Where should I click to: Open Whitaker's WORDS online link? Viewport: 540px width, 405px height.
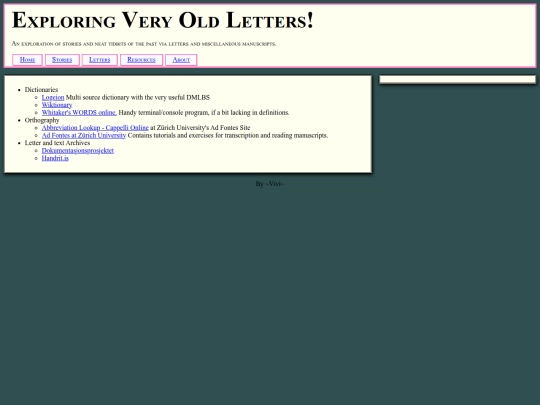(x=79, y=113)
